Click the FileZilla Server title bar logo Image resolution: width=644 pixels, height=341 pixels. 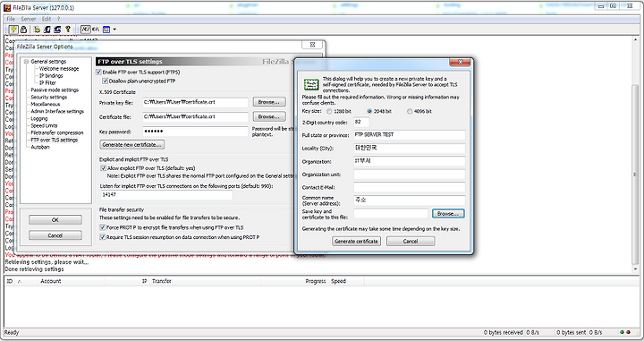(x=7, y=7)
